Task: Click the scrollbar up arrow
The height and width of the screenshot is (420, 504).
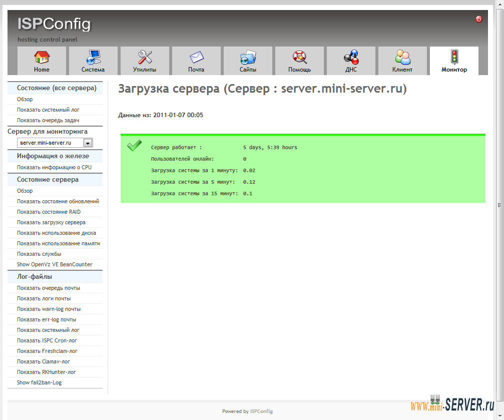Action: click(499, 6)
